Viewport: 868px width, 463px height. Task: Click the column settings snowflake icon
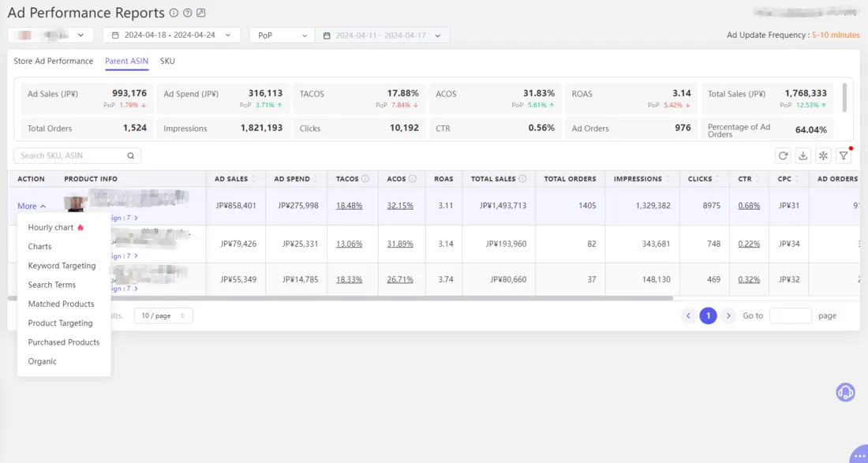(822, 155)
